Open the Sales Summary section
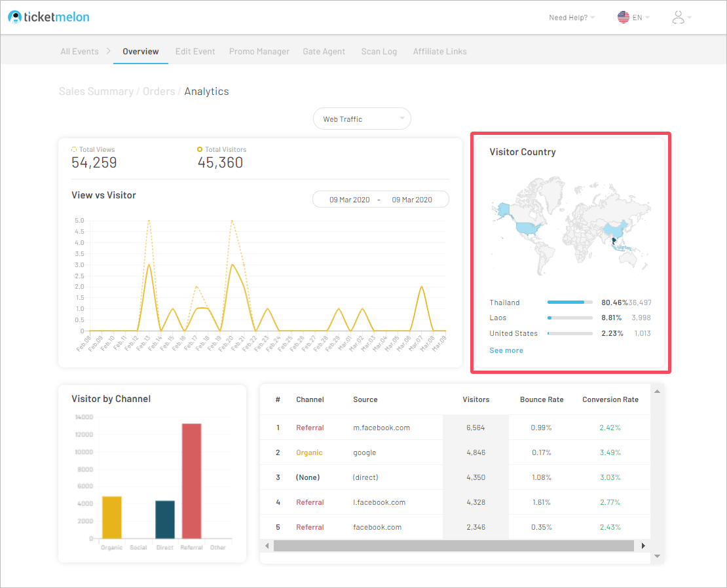Viewport: 727px width, 588px height. click(x=96, y=91)
